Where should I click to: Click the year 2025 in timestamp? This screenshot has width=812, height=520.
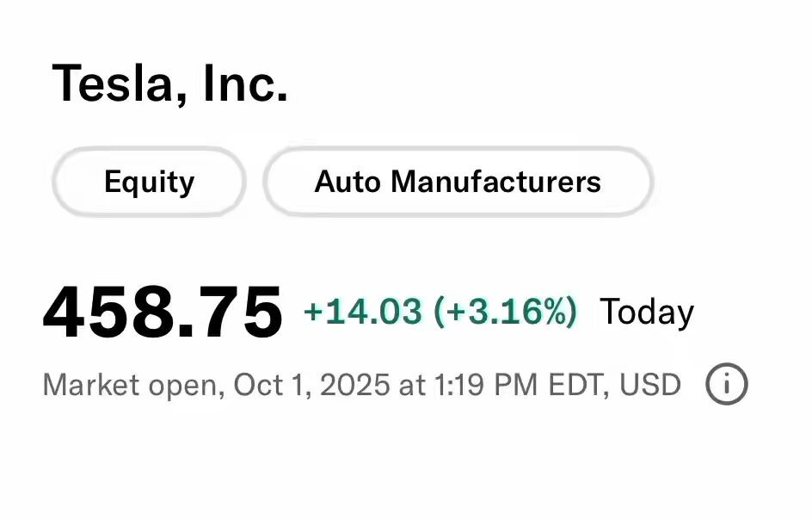tap(354, 385)
